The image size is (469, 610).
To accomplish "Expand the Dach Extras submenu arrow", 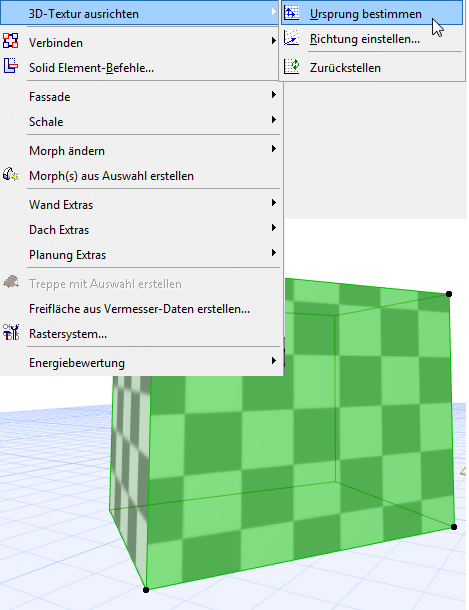I will pyautogui.click(x=274, y=228).
